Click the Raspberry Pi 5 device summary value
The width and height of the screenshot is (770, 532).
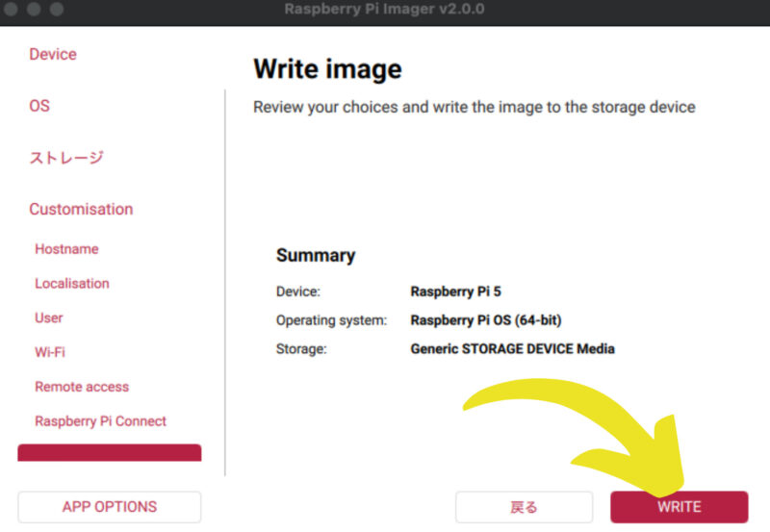tap(456, 291)
